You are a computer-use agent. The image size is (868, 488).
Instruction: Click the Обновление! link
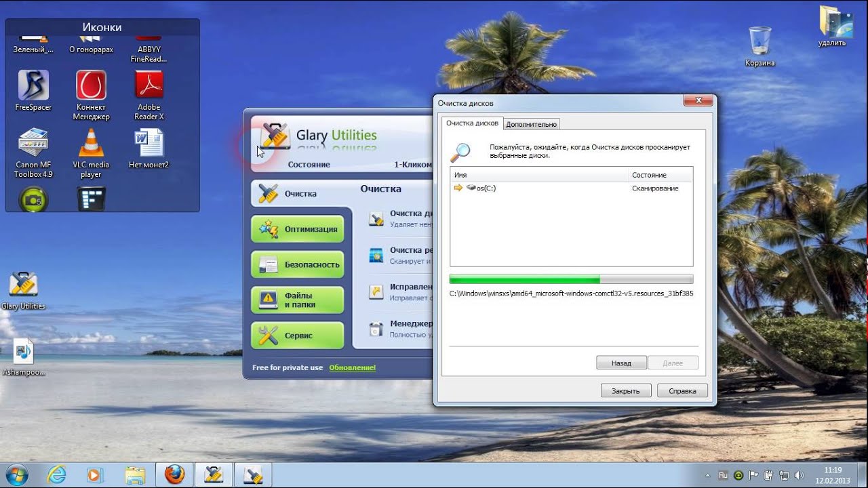pyautogui.click(x=353, y=367)
